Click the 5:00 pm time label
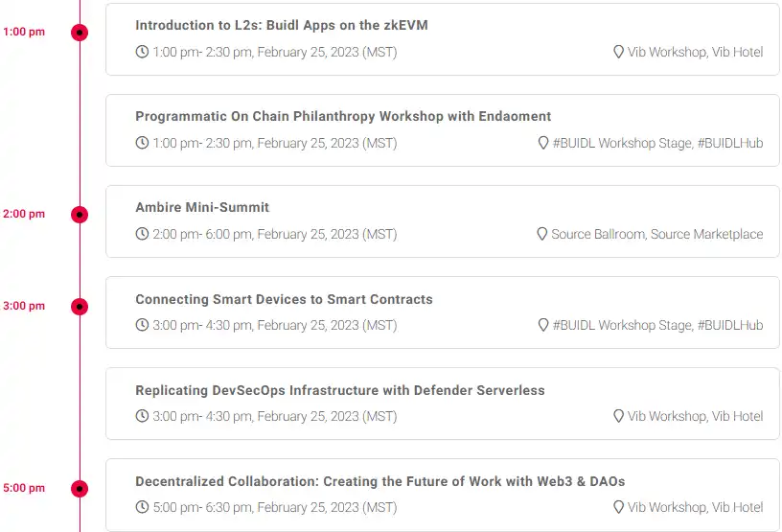This screenshot has width=782, height=532. click(24, 488)
